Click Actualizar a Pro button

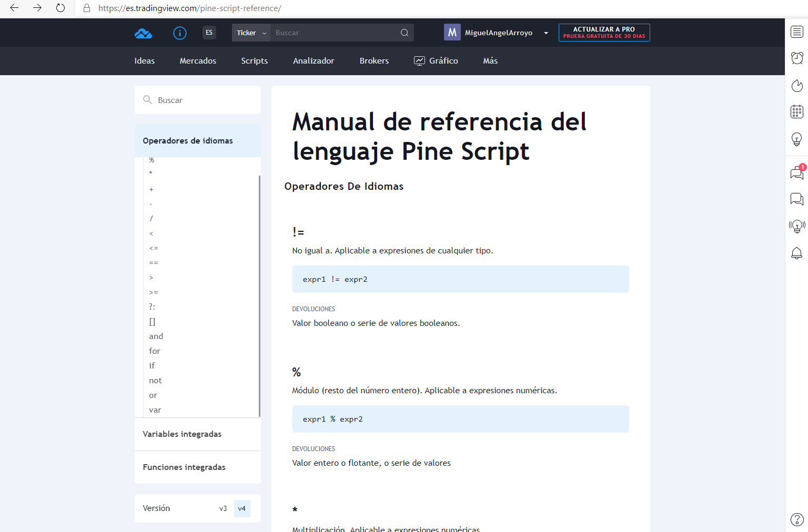[x=604, y=33]
